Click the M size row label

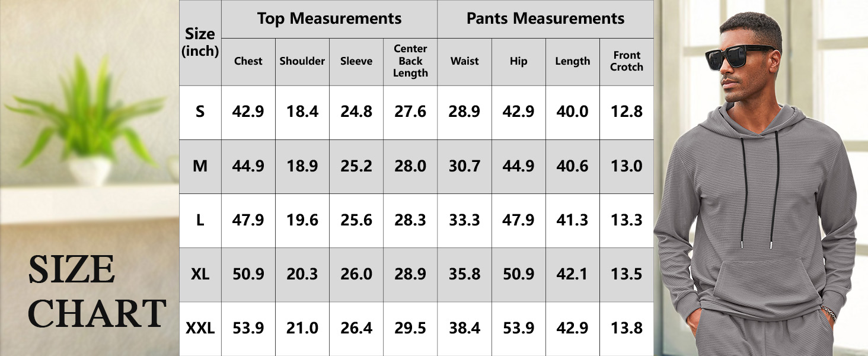point(200,166)
